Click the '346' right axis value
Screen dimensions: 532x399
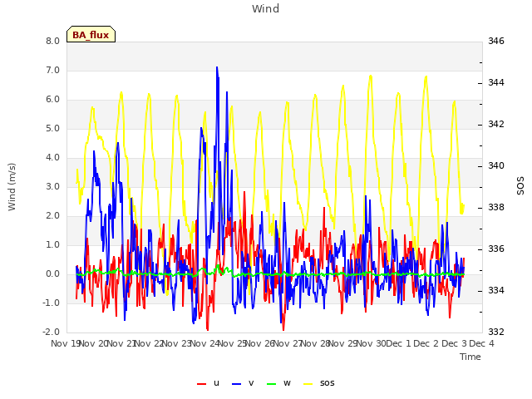coord(496,42)
